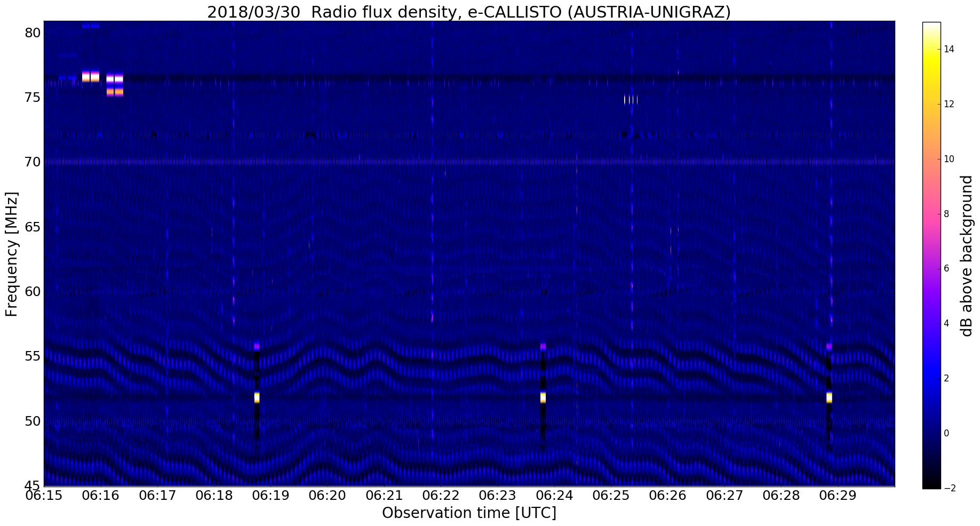
Task: Click the 06:16 time tick label
Action: [x=100, y=496]
